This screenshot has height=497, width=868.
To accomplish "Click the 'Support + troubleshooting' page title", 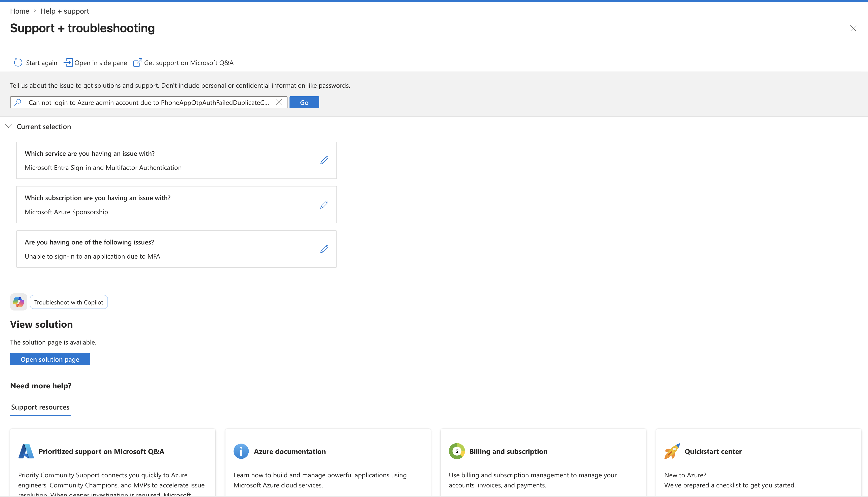I will point(82,28).
